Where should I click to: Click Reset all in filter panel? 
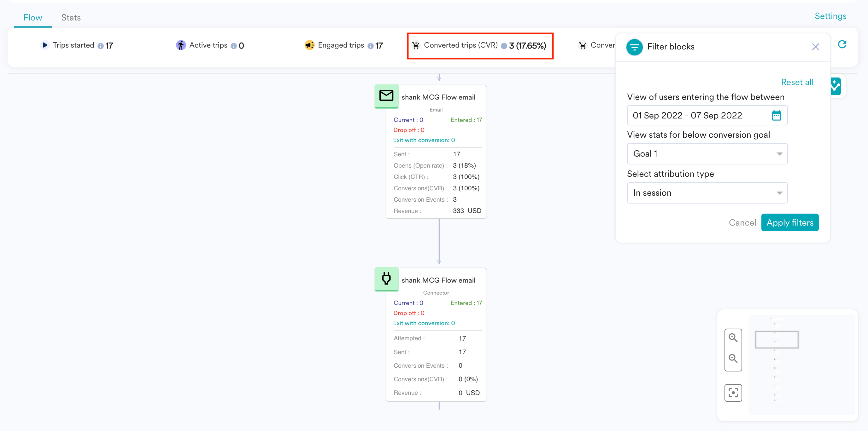click(797, 82)
